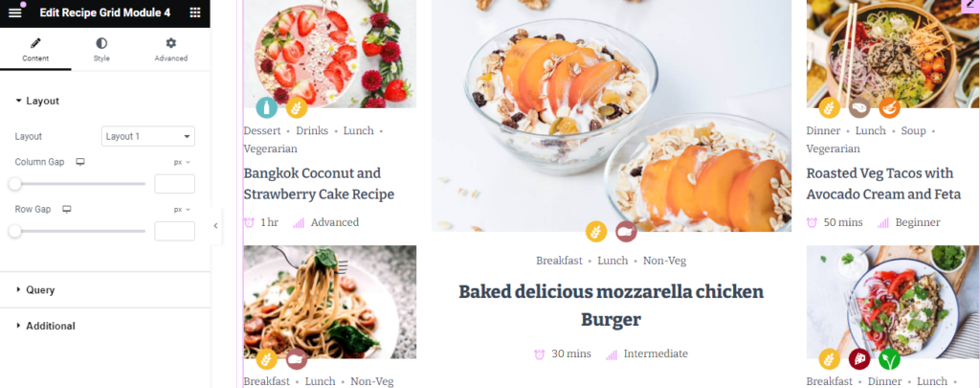
Task: Click the green vegetarian leaf badge icon
Action: [x=889, y=359]
